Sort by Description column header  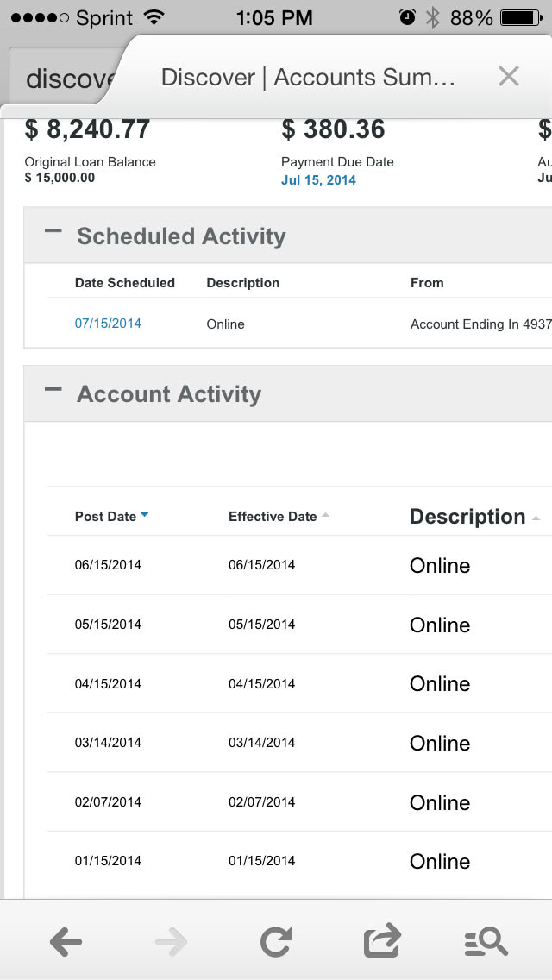click(x=467, y=517)
